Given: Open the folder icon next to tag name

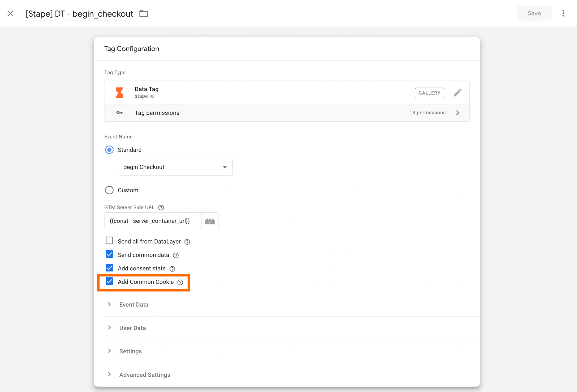Looking at the screenshot, I should [x=144, y=14].
